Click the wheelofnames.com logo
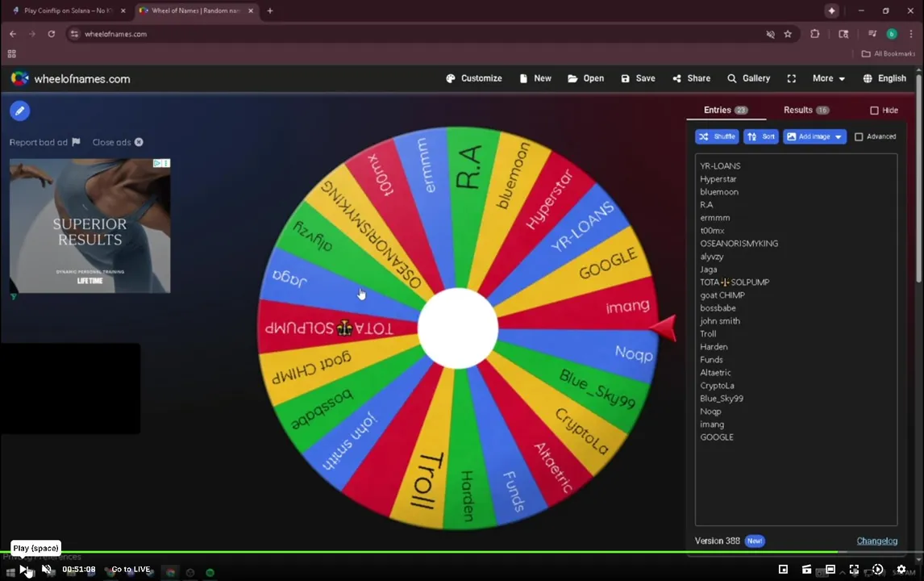Viewport: 924px width, 581px height. (x=70, y=78)
